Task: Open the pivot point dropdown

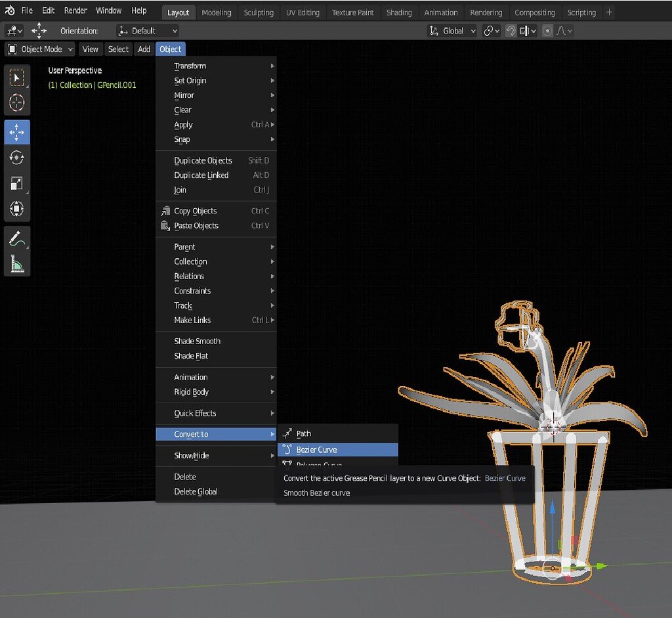Action: [491, 31]
